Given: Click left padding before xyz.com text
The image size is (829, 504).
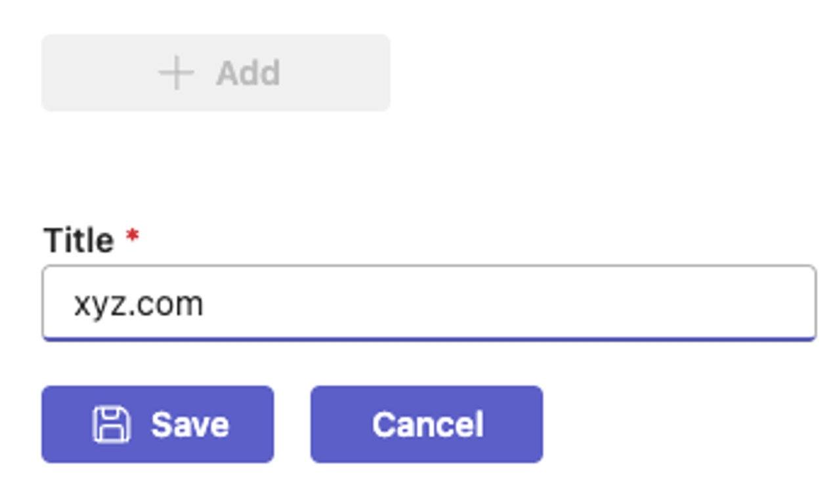Looking at the screenshot, I should (x=58, y=303).
